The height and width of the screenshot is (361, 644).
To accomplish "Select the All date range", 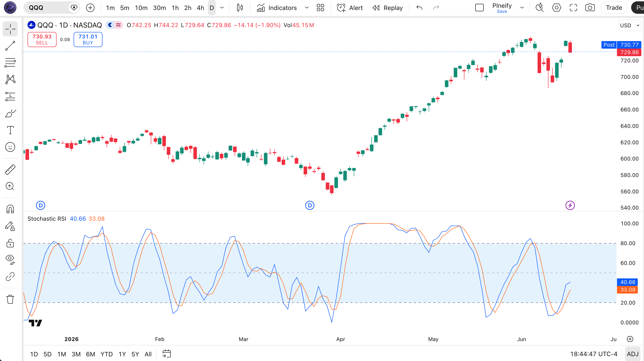I will coord(148,354).
